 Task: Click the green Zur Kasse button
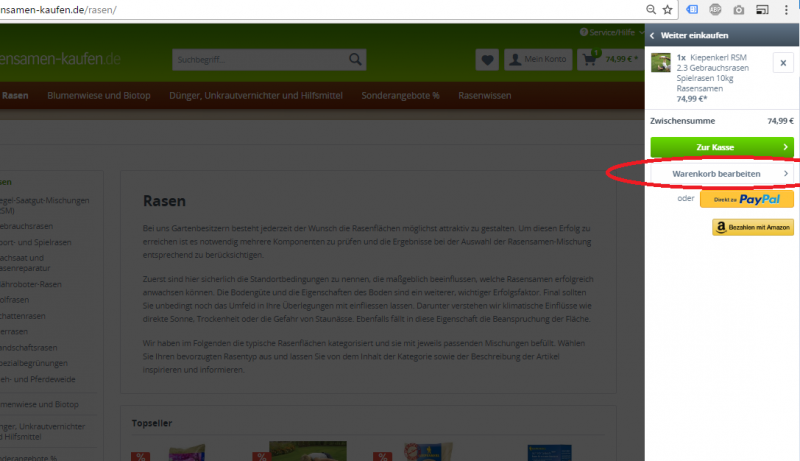click(x=722, y=147)
